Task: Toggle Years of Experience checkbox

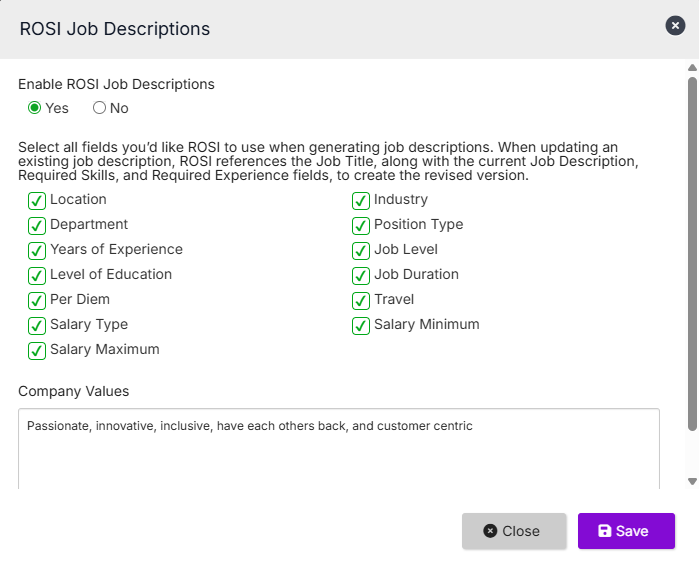Action: coord(37,251)
